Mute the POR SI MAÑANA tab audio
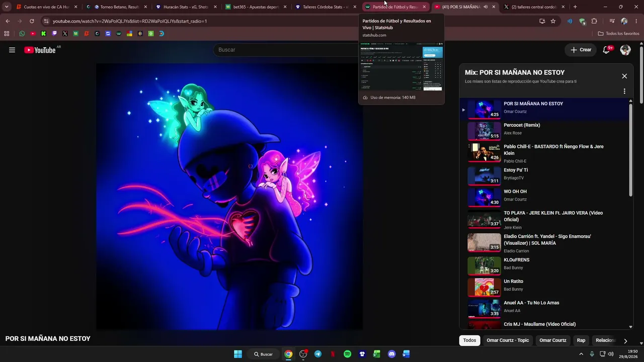This screenshot has height=362, width=644. tap(486, 7)
